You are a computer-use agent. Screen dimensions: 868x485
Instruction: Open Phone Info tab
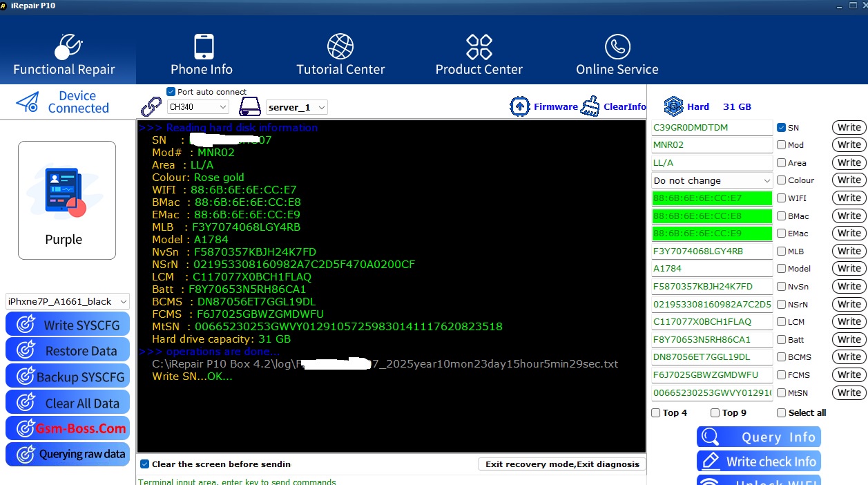point(202,55)
